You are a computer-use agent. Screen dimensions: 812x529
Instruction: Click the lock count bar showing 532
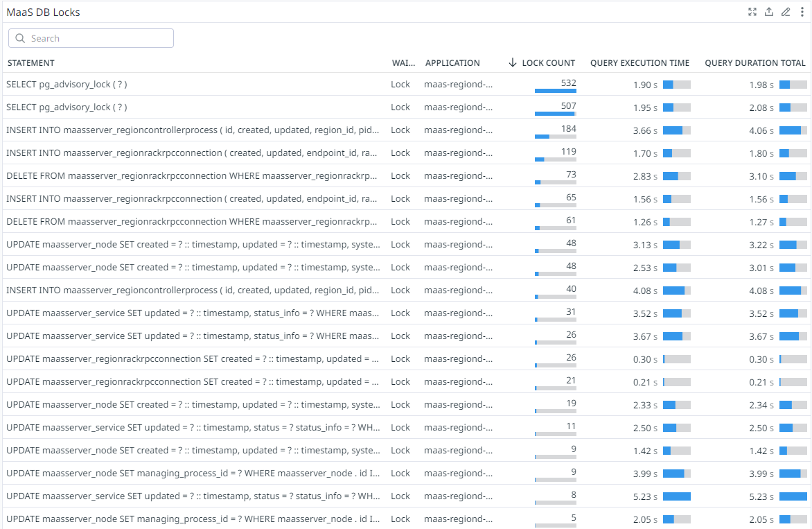555,91
